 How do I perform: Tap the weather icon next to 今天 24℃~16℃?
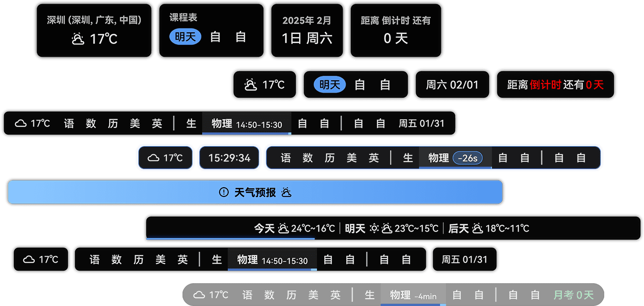(284, 228)
